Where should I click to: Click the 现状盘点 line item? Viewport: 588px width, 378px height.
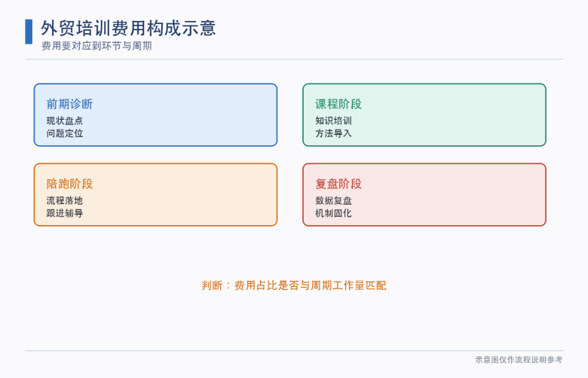tap(65, 120)
